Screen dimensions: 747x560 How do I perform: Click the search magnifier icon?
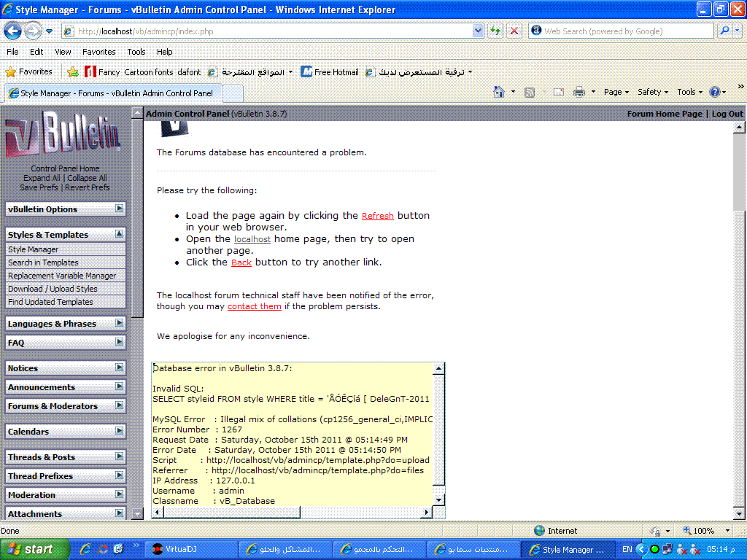click(x=724, y=31)
